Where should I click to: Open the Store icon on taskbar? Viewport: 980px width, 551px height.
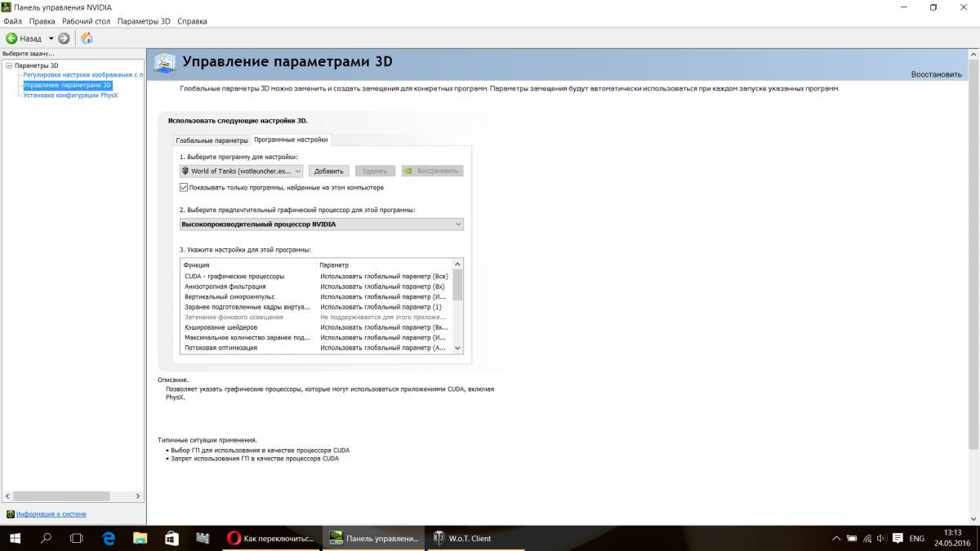pos(171,539)
